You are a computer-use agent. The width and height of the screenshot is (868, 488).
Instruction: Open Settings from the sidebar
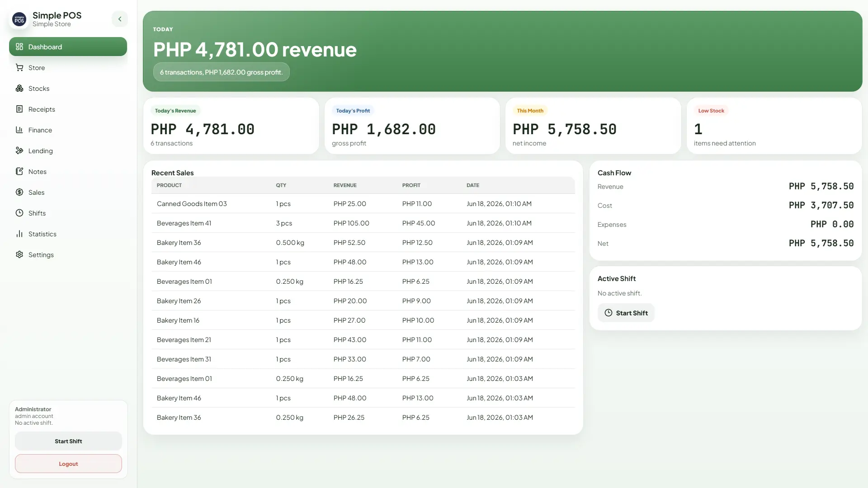tap(68, 254)
